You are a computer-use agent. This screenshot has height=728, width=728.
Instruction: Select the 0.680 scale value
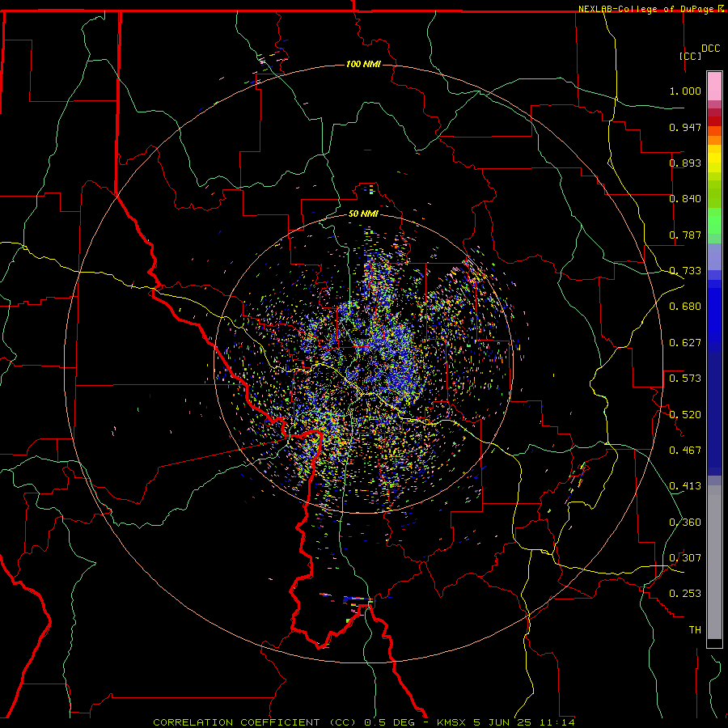click(685, 307)
